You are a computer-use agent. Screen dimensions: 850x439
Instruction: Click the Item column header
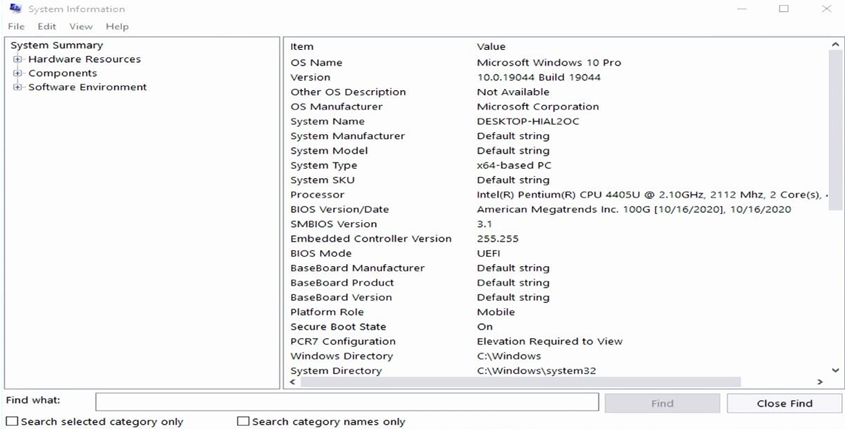click(302, 46)
